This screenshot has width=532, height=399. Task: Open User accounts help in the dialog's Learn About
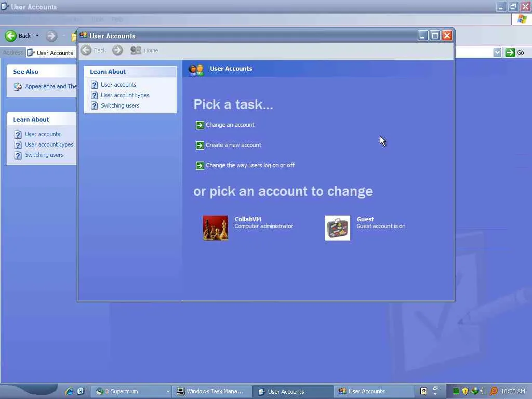(118, 85)
